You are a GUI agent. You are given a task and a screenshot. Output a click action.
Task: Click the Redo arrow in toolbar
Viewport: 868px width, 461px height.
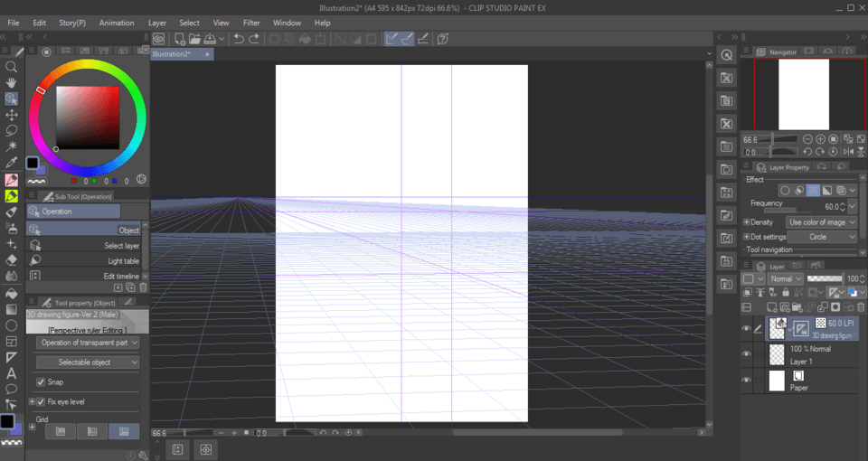pos(254,39)
